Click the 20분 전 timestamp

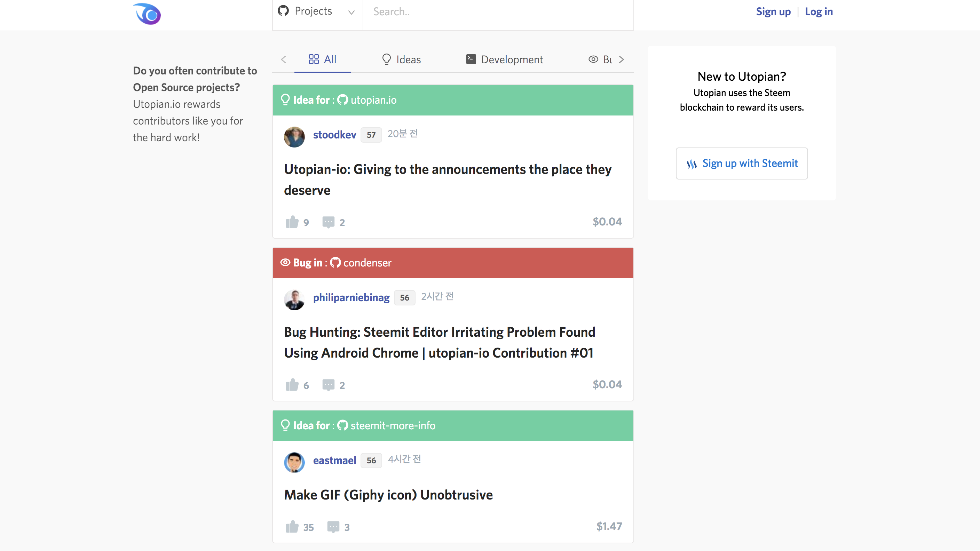(x=403, y=134)
